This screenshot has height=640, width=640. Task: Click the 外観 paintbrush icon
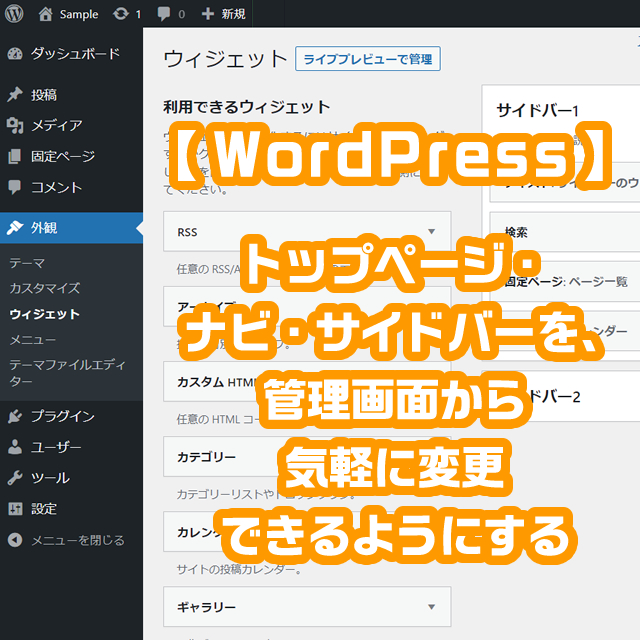15,228
